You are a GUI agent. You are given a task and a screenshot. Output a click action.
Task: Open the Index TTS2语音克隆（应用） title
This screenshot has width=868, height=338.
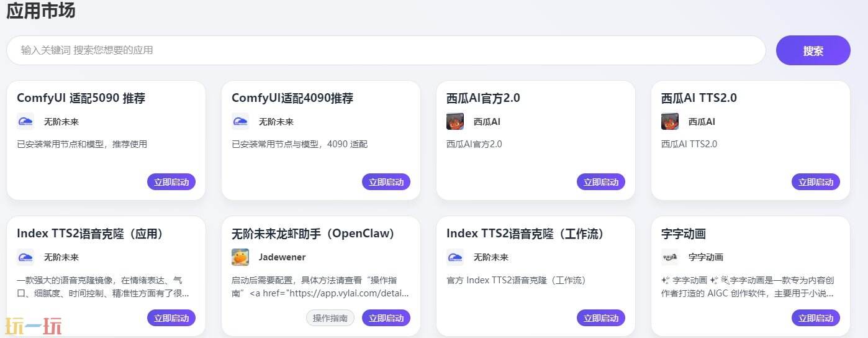(90, 234)
